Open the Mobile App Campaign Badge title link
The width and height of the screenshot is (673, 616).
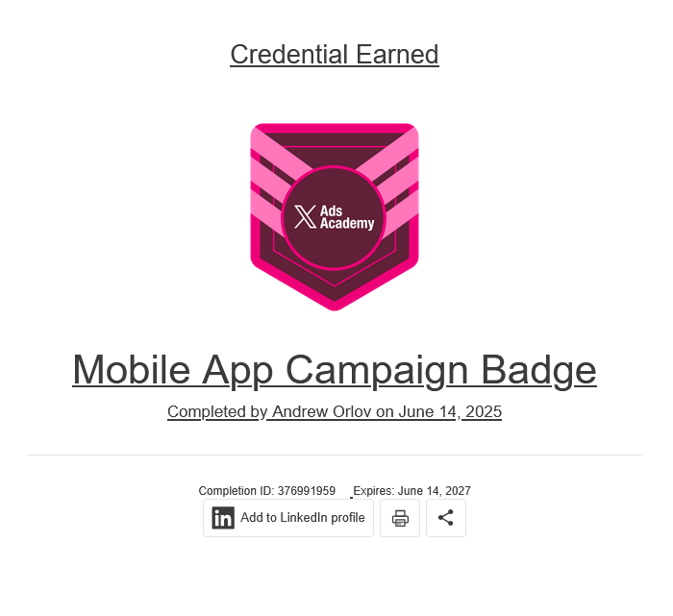coord(335,370)
